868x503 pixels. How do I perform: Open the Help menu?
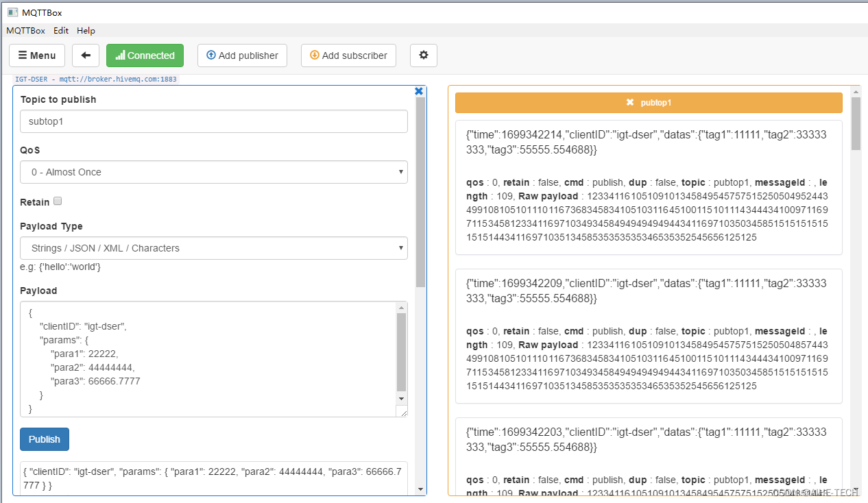coord(86,31)
